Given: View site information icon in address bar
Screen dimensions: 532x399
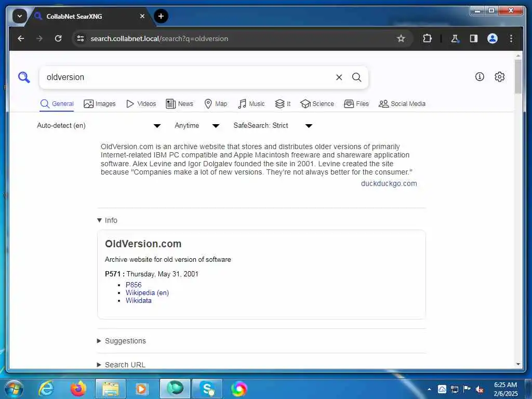Looking at the screenshot, I should pos(81,38).
